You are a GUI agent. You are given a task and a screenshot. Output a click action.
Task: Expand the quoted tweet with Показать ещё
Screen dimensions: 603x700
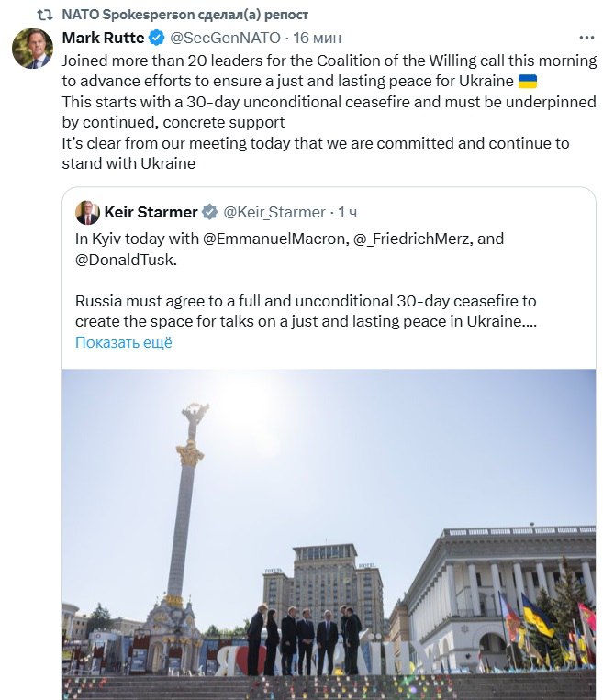124,342
